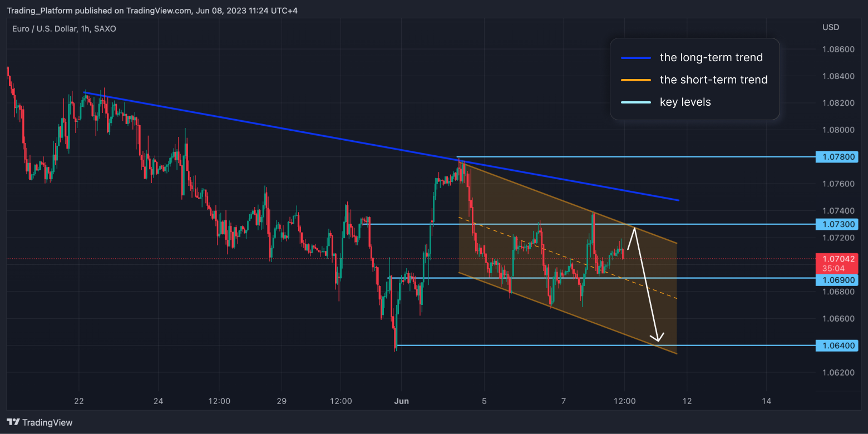Click the USD currency label on price axis
The height and width of the screenshot is (434, 868).
pyautogui.click(x=831, y=27)
